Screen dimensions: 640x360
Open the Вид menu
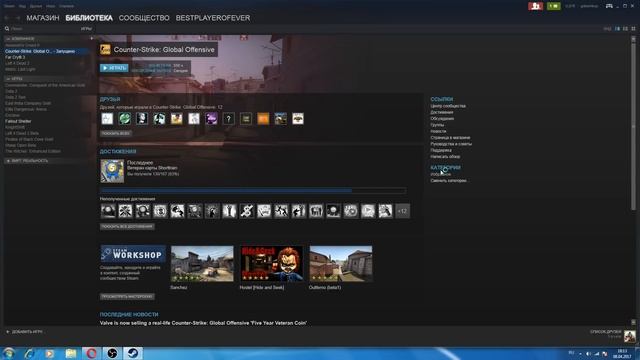[x=22, y=6]
